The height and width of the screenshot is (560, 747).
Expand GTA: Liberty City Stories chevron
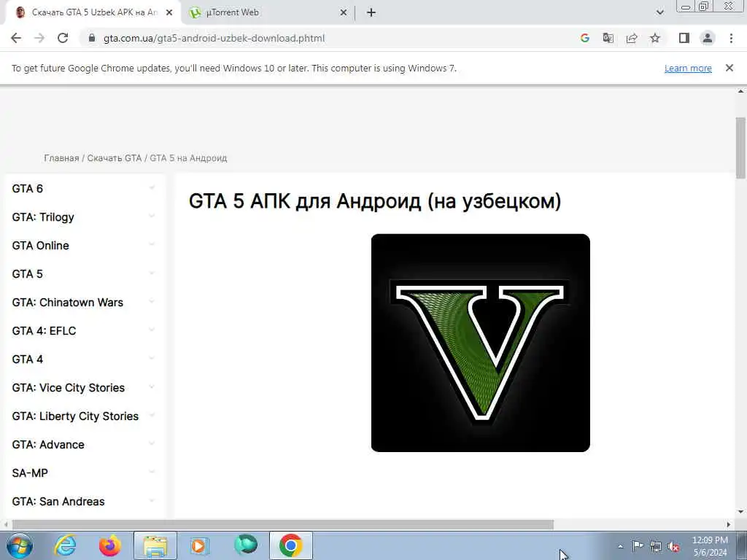click(x=152, y=416)
